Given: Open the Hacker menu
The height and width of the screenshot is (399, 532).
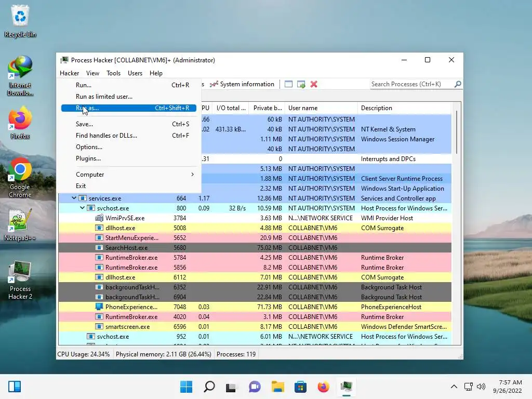Looking at the screenshot, I should tap(69, 73).
